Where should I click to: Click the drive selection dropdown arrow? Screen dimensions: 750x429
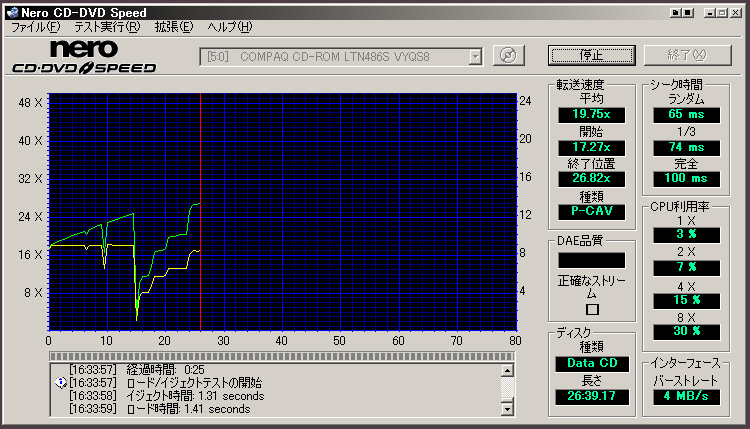[475, 55]
